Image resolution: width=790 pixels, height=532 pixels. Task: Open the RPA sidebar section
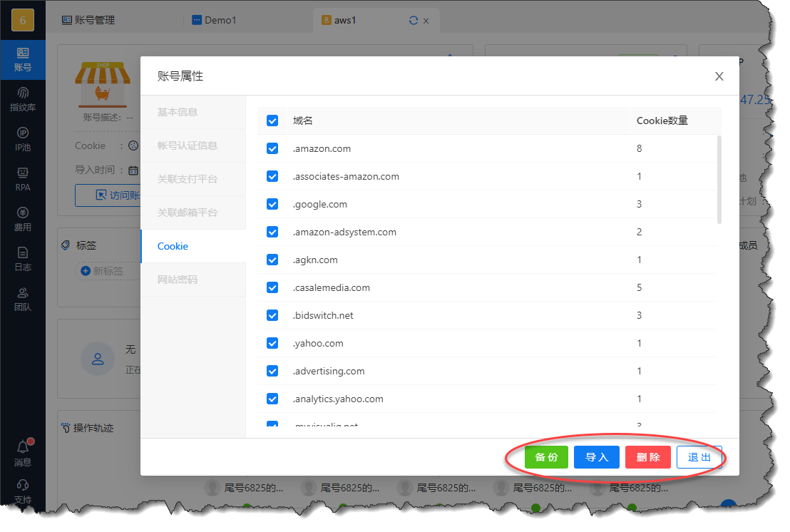(x=23, y=179)
